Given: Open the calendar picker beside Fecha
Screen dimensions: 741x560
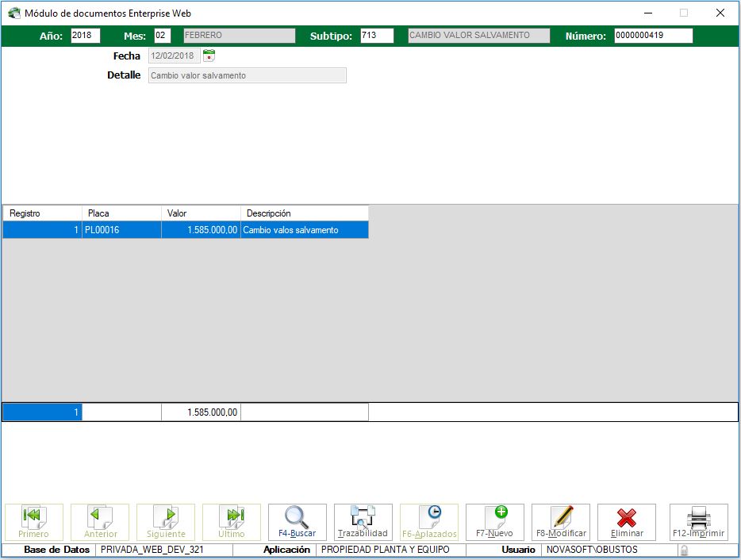Looking at the screenshot, I should [209, 56].
